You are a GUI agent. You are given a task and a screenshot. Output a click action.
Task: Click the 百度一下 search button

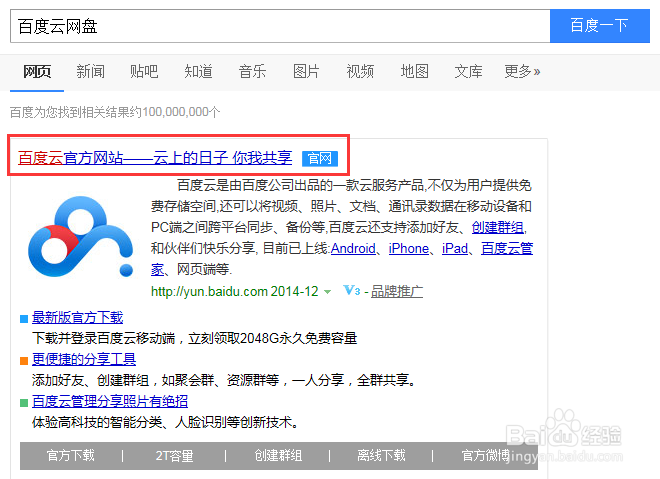tap(599, 26)
